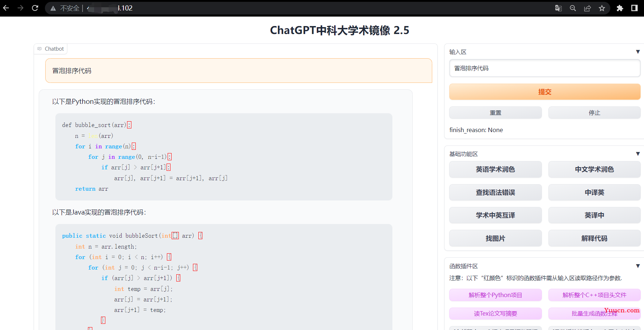Click code line int n = arr.length;

tap(106, 247)
